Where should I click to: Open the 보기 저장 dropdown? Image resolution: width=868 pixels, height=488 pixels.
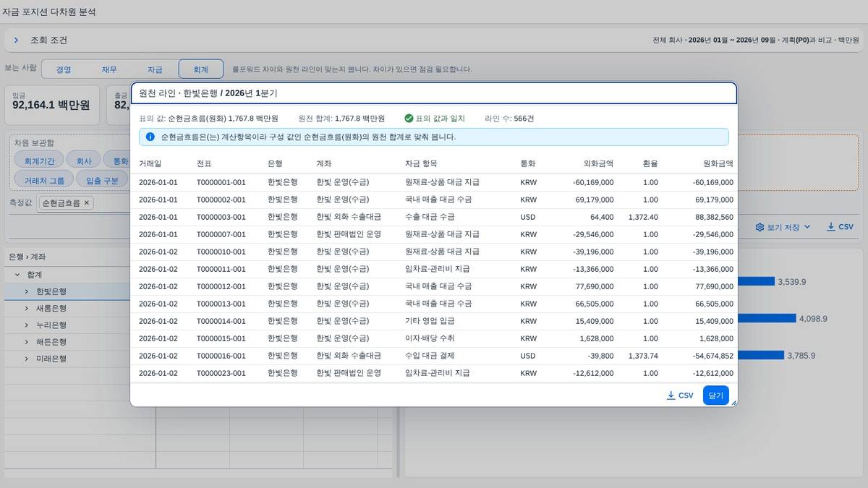783,227
